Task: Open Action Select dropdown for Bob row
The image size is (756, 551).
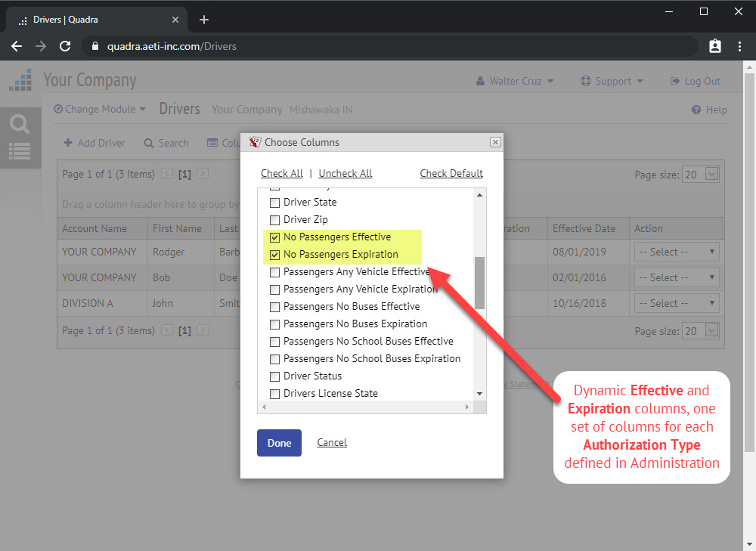Action: pos(677,277)
